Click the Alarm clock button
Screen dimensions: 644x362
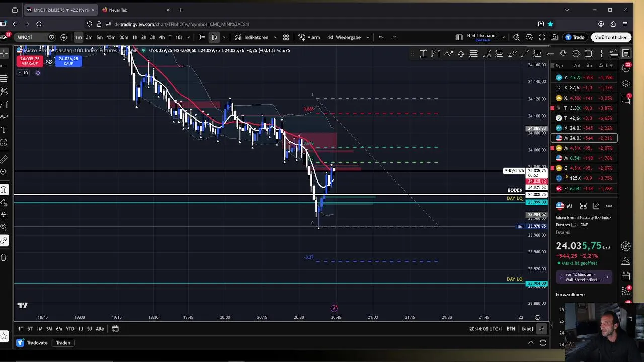click(x=309, y=37)
